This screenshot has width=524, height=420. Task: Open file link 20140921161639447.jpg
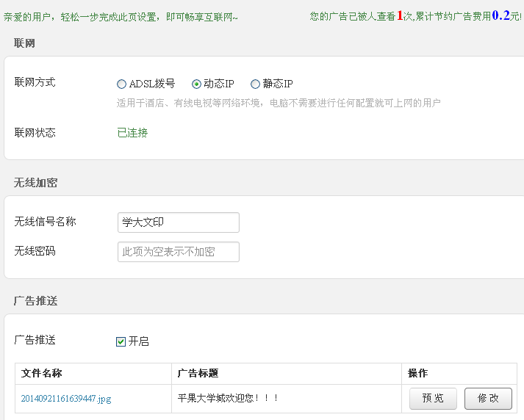click(66, 398)
